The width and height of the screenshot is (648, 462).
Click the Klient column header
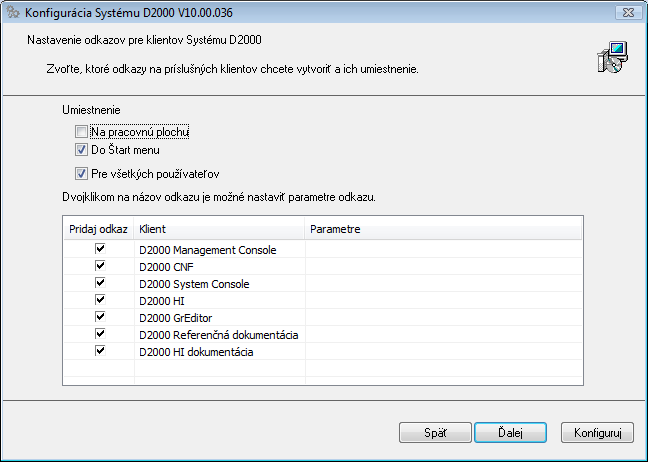coord(219,229)
